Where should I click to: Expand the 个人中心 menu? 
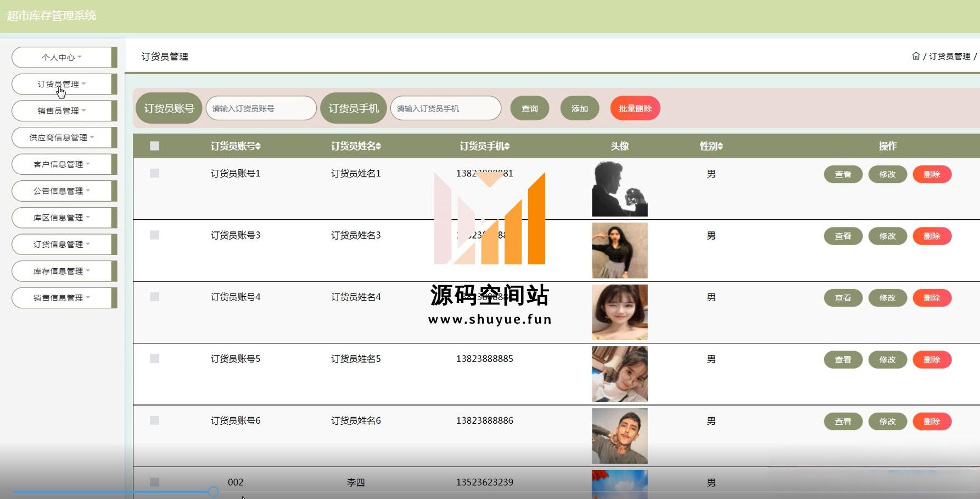64,57
